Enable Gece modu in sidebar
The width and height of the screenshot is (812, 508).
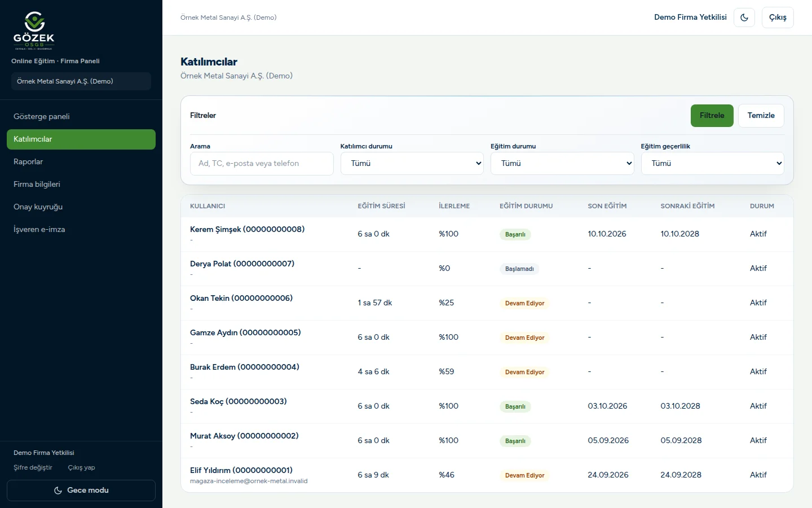[81, 491]
